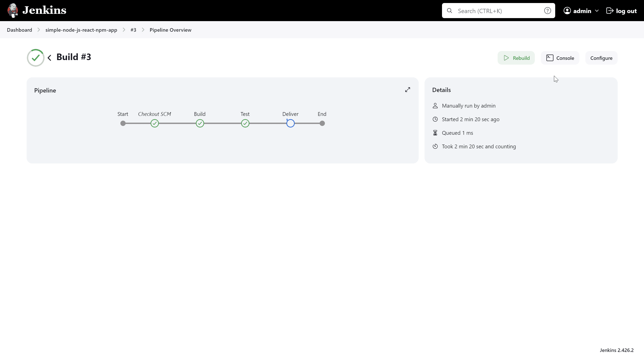Click the #3 breadcrumb item
This screenshot has width=644, height=362.
tap(133, 30)
